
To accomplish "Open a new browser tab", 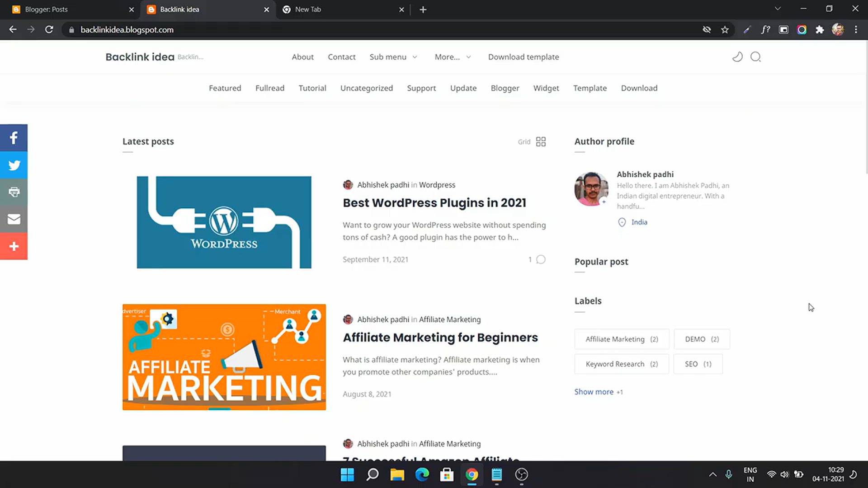I will (x=423, y=9).
